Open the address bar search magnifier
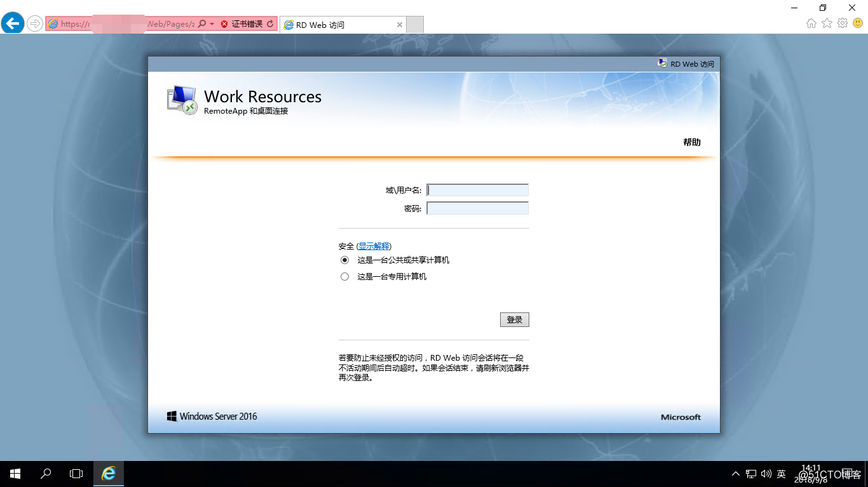The height and width of the screenshot is (487, 868). click(x=202, y=23)
